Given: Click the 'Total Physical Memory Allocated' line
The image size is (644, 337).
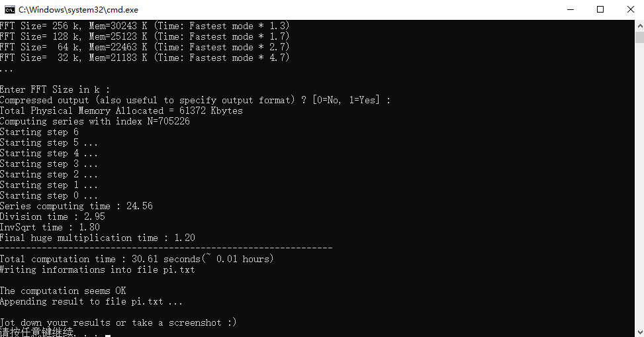Looking at the screenshot, I should pyautogui.click(x=121, y=111).
